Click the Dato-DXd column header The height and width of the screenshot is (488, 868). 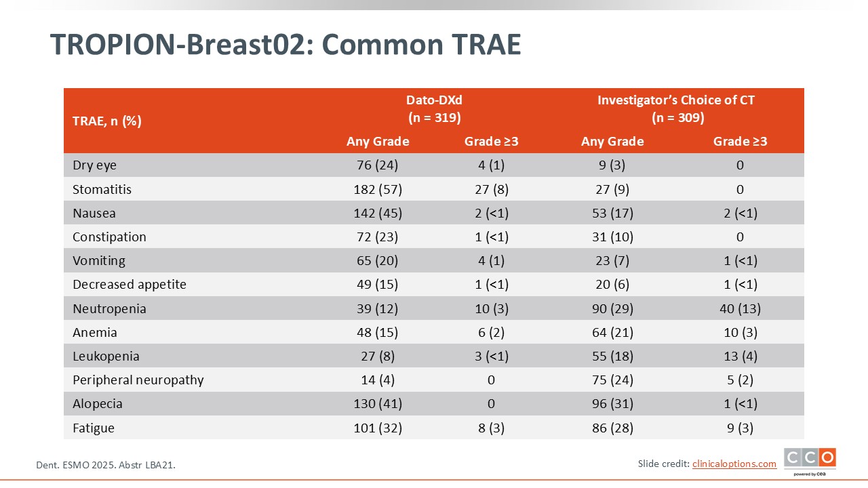(x=434, y=108)
